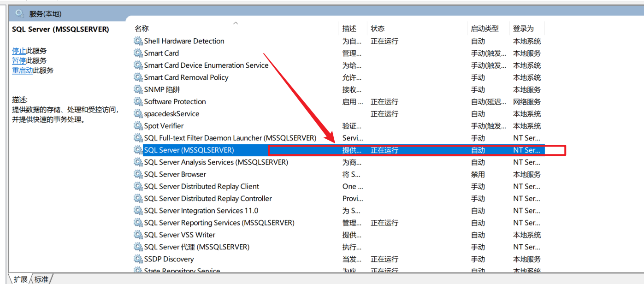Click the spacedeskService gear icon
644x284 pixels.
click(138, 114)
